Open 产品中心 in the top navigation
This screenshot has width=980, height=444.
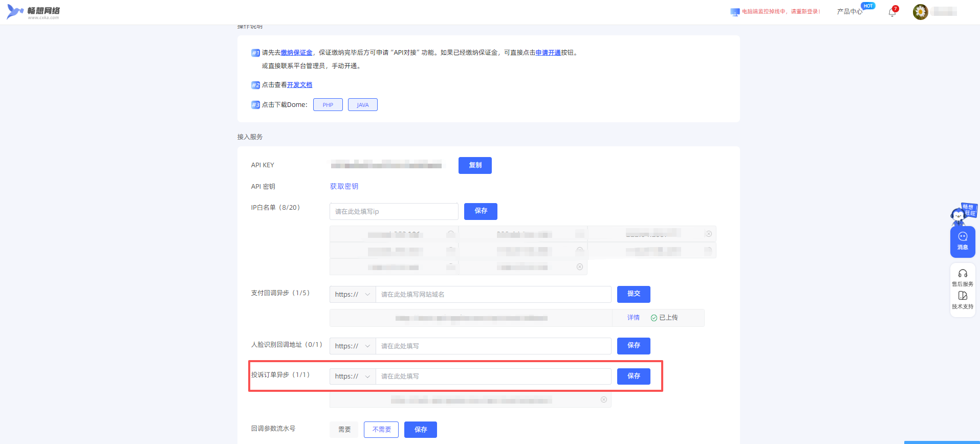(x=850, y=12)
